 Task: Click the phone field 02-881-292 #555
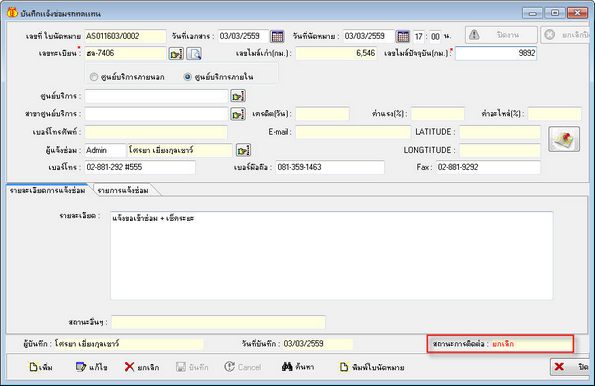(140, 167)
